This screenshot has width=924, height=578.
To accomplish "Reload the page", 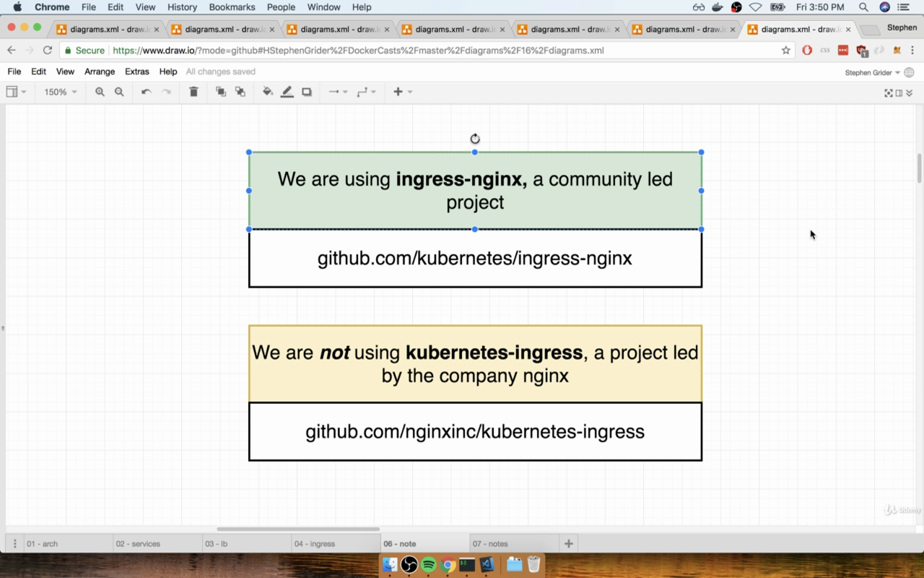I will click(48, 51).
